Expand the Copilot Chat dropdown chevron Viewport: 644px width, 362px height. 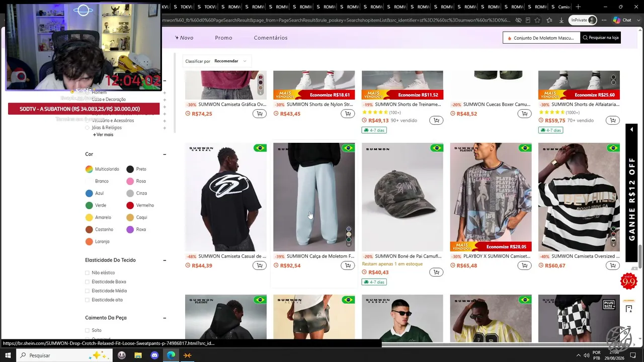pyautogui.click(x=638, y=20)
